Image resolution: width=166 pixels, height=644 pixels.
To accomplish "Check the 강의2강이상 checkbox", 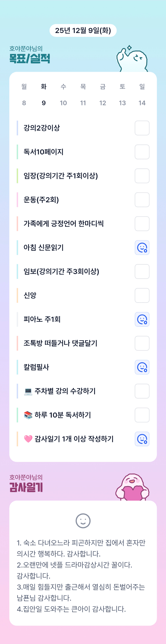I will click(142, 128).
